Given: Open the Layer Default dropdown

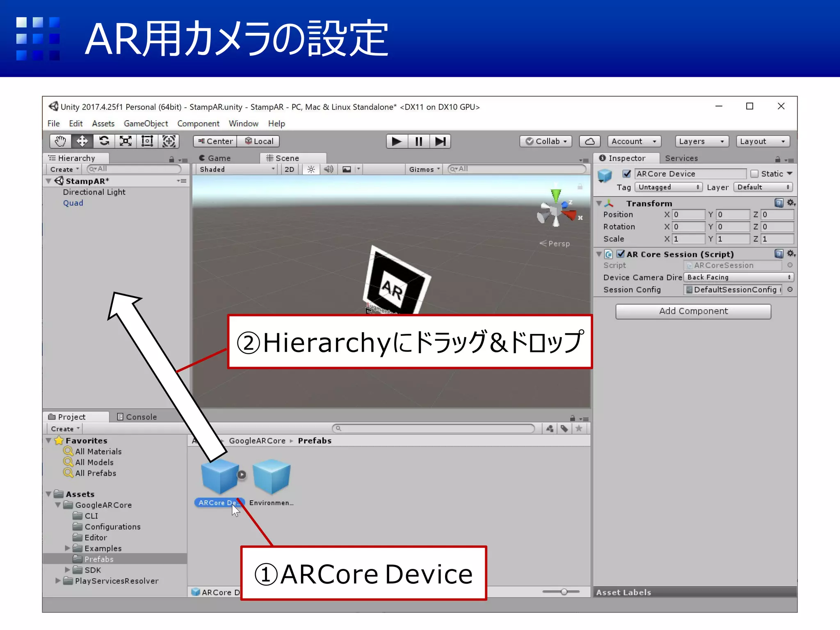Looking at the screenshot, I should click(763, 187).
